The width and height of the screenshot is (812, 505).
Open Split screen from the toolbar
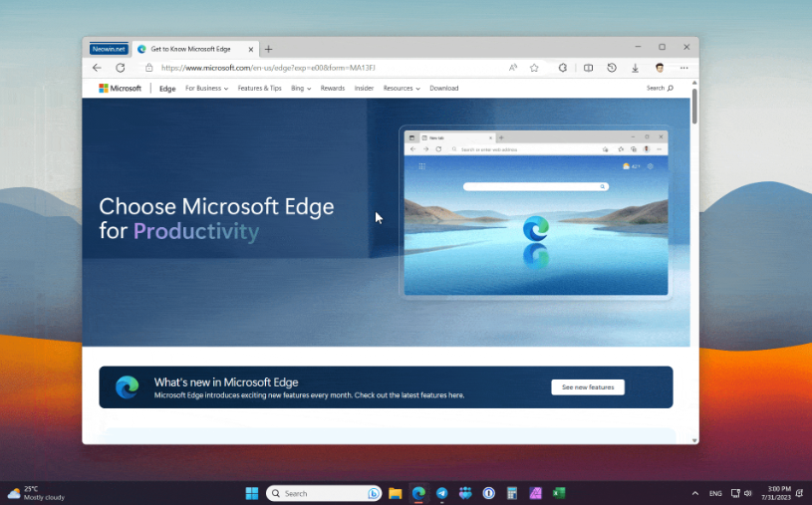(x=588, y=68)
